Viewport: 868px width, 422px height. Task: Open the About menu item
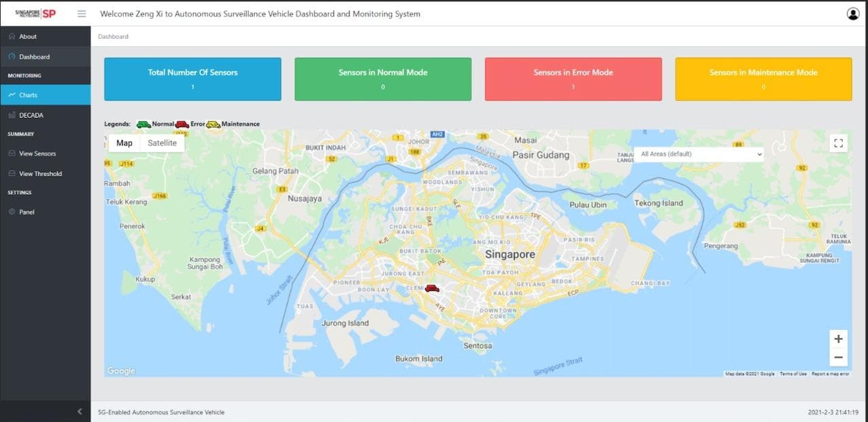coord(46,37)
